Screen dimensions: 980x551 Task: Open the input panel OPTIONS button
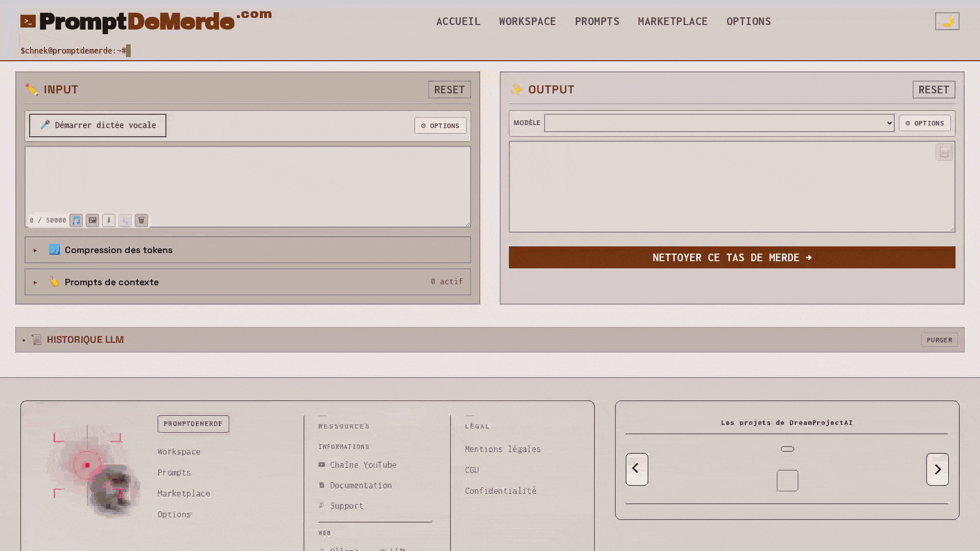click(x=440, y=126)
